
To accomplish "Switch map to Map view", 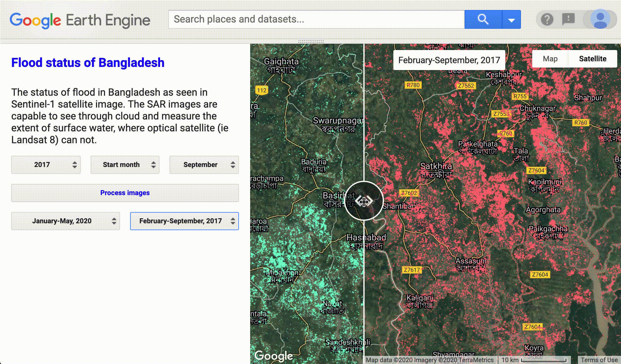I will point(550,59).
